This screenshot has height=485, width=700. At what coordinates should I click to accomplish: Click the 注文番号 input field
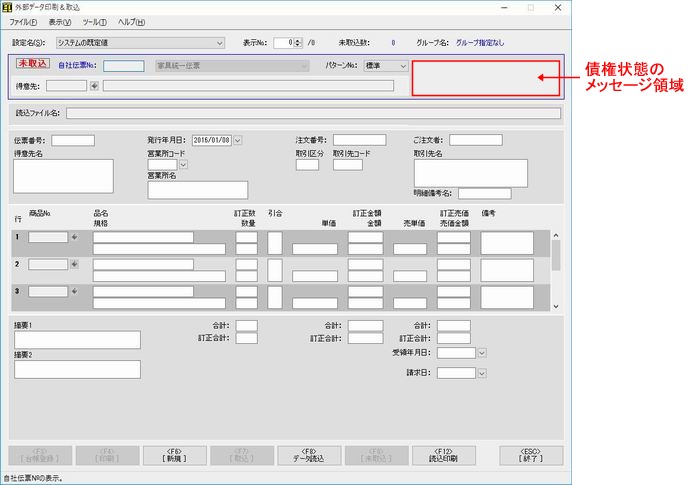point(359,140)
